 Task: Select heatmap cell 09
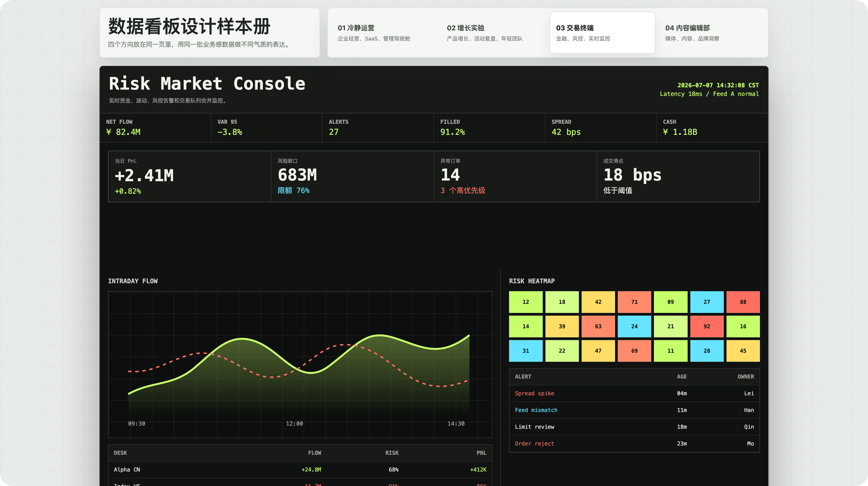click(670, 302)
